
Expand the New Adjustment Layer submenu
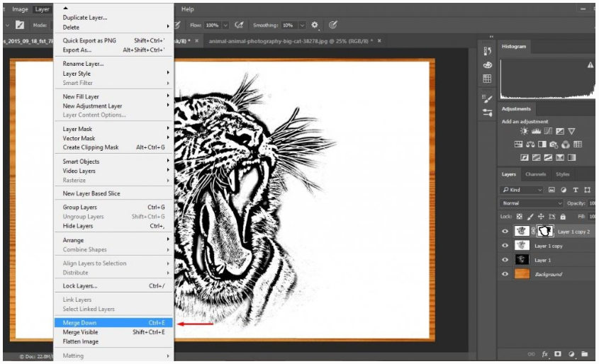pyautogui.click(x=114, y=106)
